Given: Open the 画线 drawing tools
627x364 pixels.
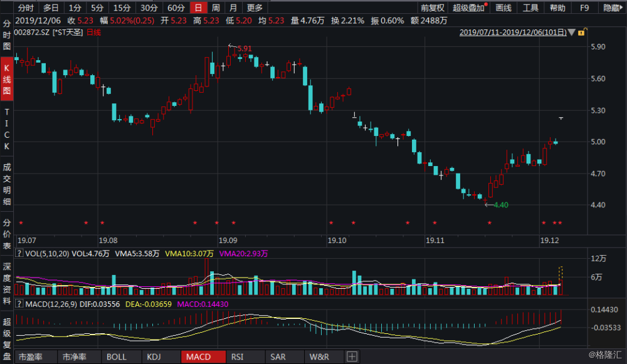Looking at the screenshot, I should [x=503, y=8].
